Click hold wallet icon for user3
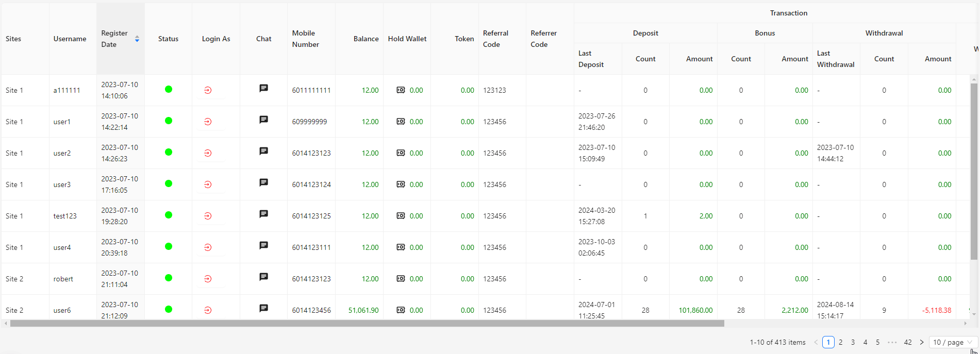 click(401, 184)
